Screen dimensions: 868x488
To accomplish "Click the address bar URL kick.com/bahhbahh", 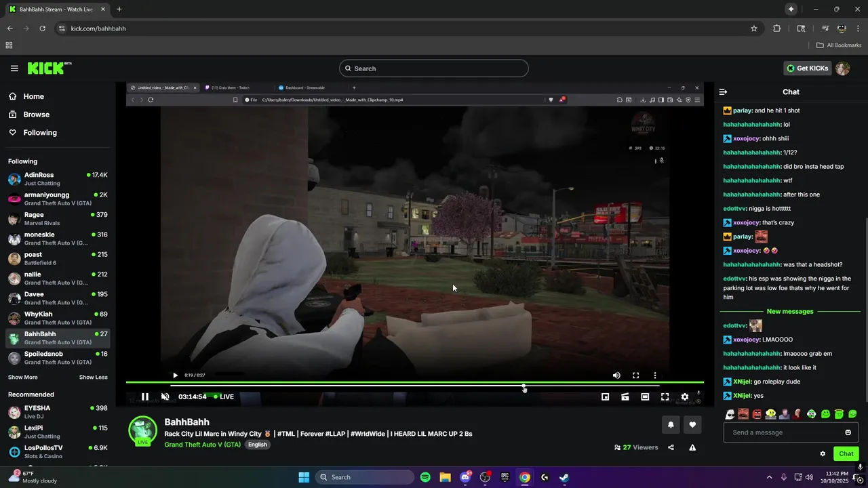I will [x=98, y=28].
